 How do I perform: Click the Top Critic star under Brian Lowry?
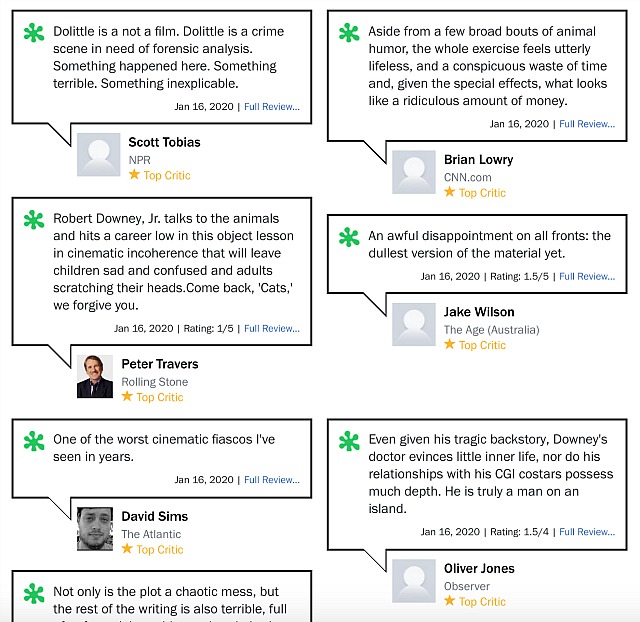(450, 192)
